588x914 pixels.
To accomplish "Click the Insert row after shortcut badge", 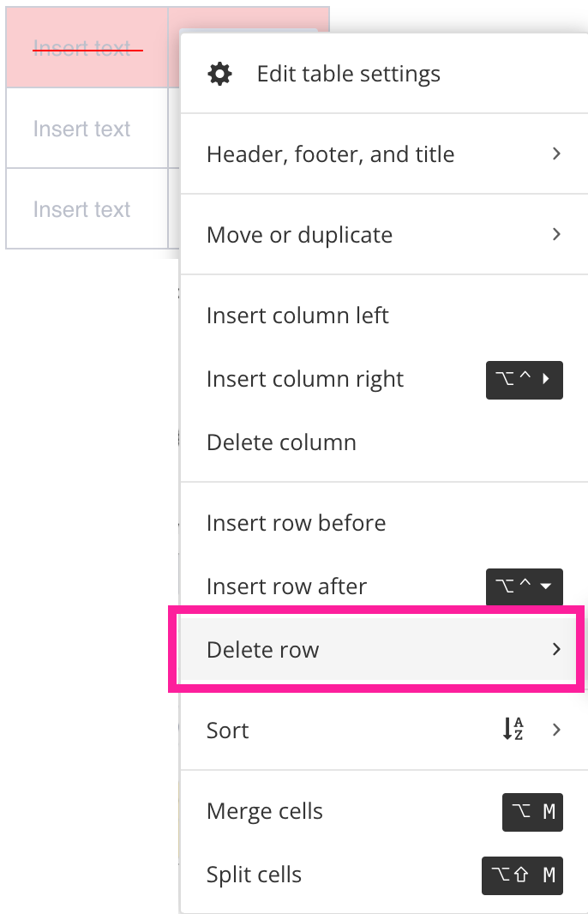I will tap(524, 587).
